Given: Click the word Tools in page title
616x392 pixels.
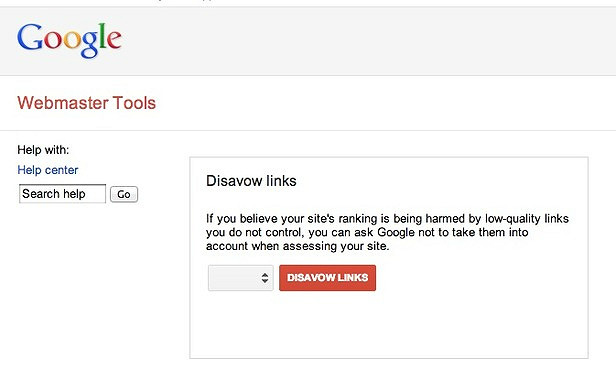Looking at the screenshot, I should pos(134,103).
